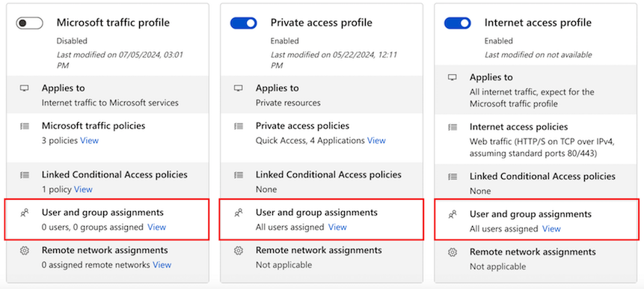View 0 users, 0 groups assigned
The image size is (644, 289).
click(156, 227)
